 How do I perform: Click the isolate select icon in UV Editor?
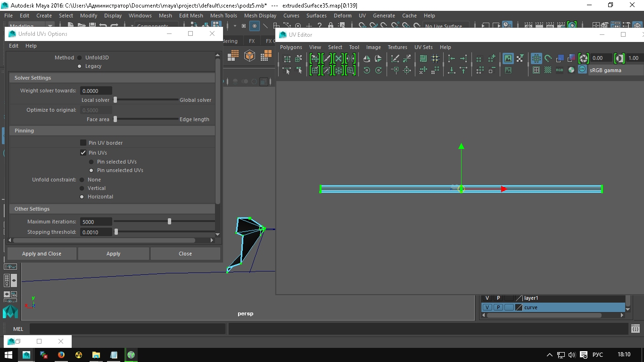point(479,58)
